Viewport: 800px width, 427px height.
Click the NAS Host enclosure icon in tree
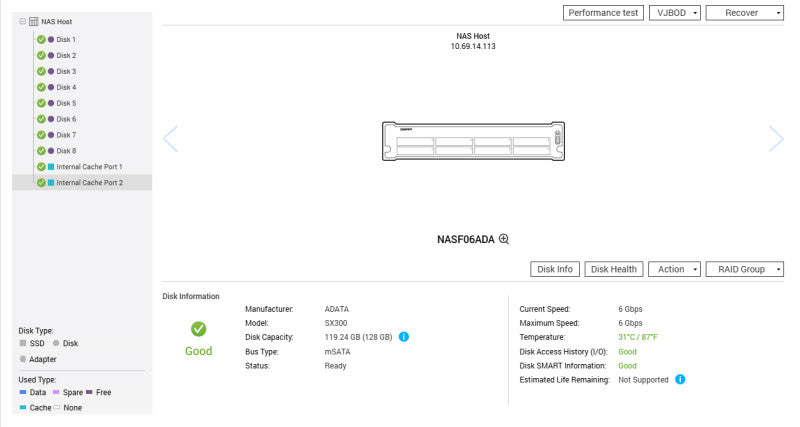coord(34,21)
